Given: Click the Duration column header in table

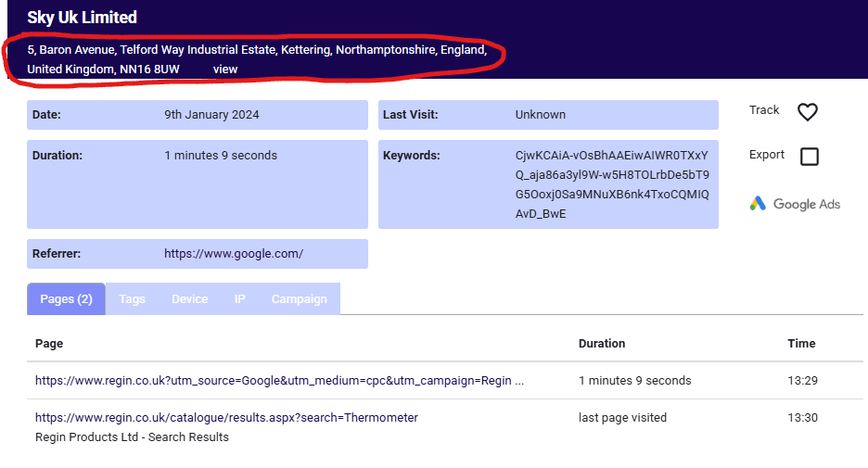Looking at the screenshot, I should click(602, 344).
